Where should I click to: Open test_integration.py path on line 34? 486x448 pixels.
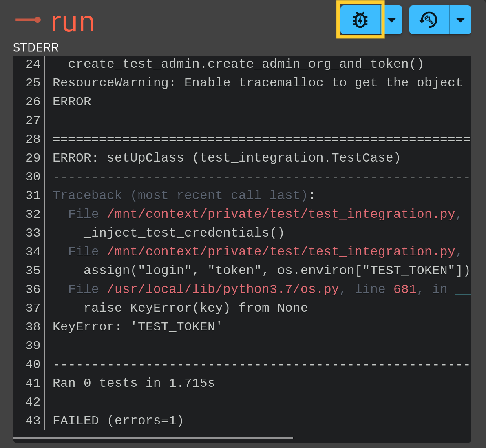click(281, 251)
